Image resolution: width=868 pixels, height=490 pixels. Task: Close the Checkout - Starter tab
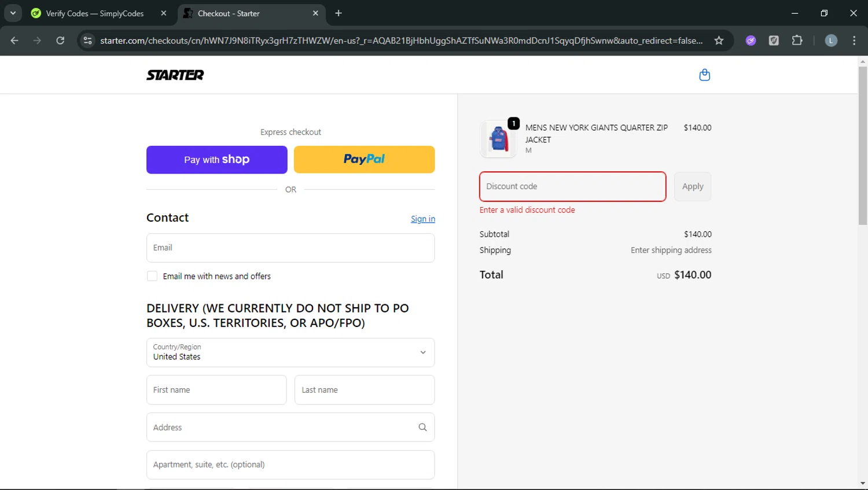(x=315, y=13)
